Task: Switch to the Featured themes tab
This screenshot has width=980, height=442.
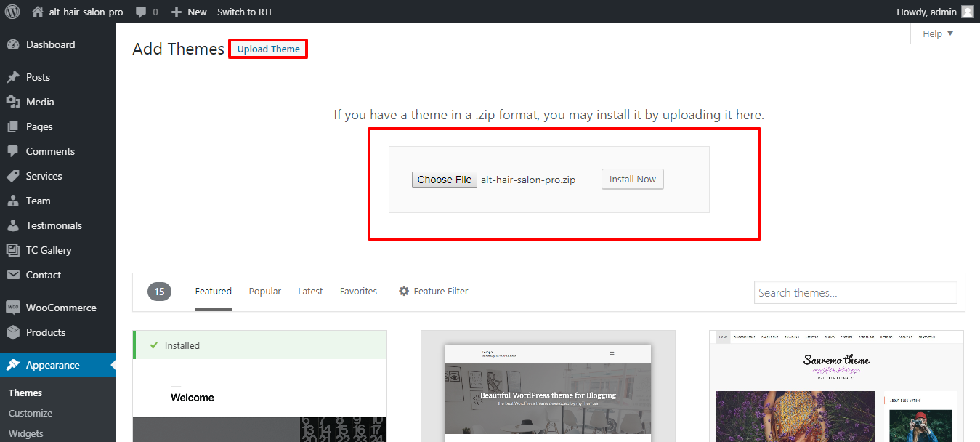Action: [x=214, y=292]
